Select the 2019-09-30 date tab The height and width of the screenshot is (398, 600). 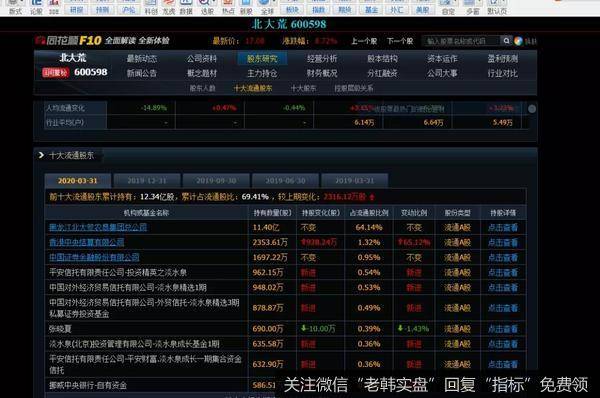(x=216, y=180)
